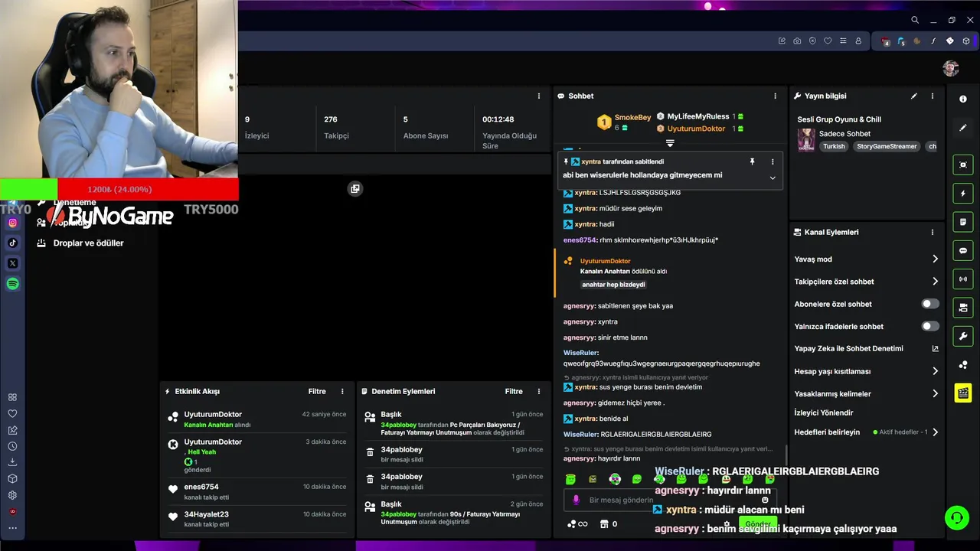The image size is (980, 551).
Task: Click İzleyici Yönlendir option
Action: click(824, 413)
